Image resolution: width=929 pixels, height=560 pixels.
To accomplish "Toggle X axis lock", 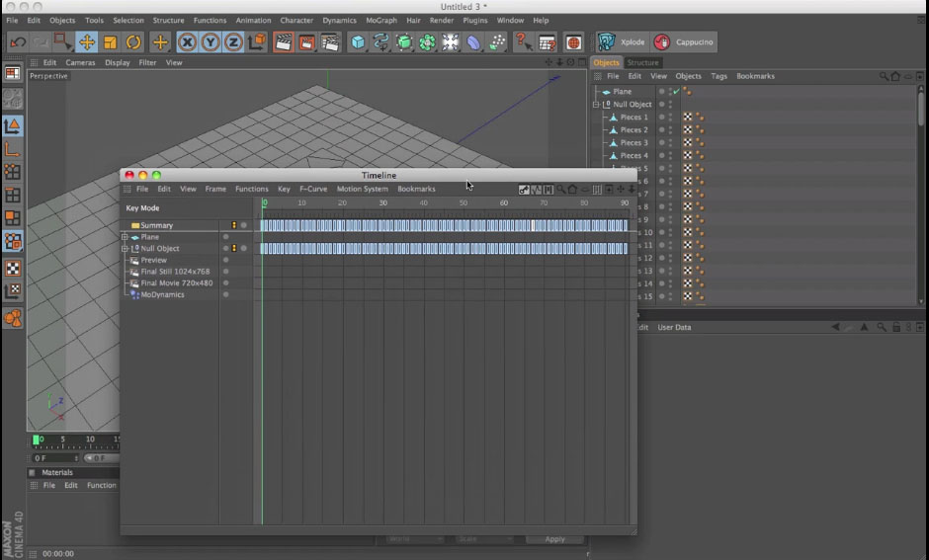I will click(187, 42).
